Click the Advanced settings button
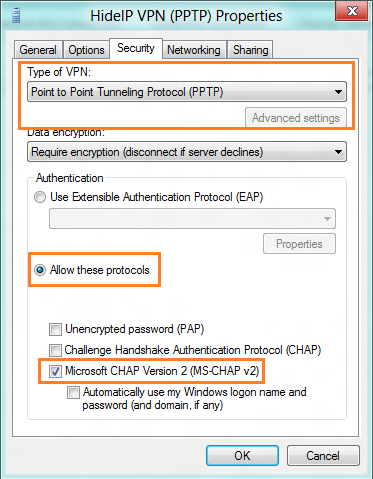 pyautogui.click(x=296, y=118)
